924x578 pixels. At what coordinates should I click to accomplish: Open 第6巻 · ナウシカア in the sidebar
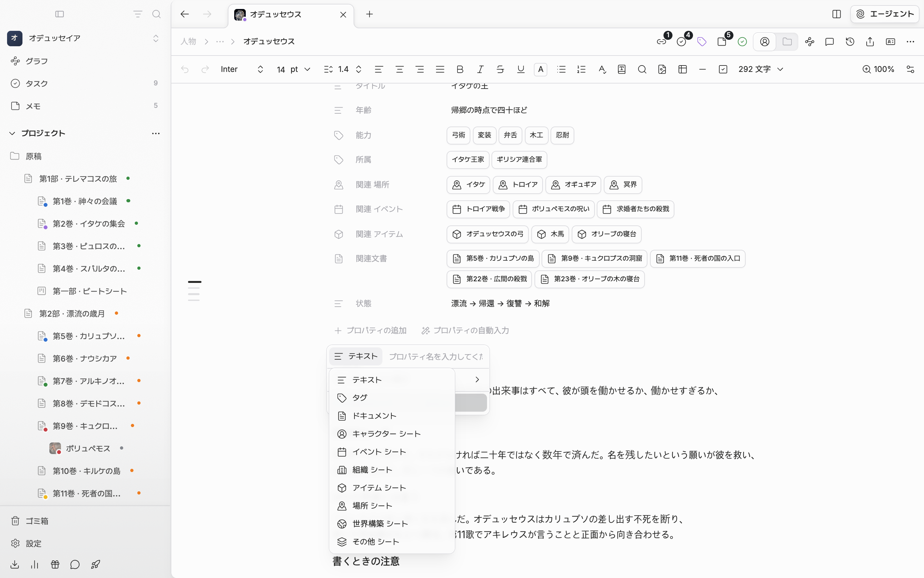point(84,358)
